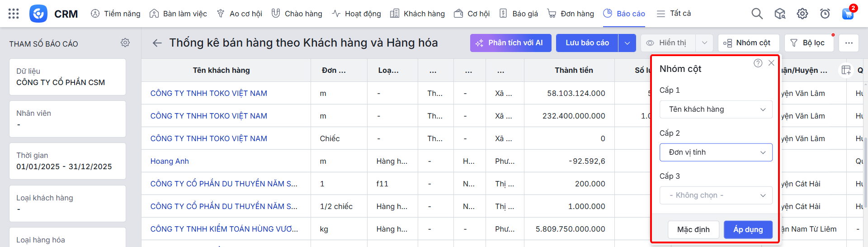Click the search magnifier icon
Viewport: 868px width, 247px height.
click(x=757, y=14)
